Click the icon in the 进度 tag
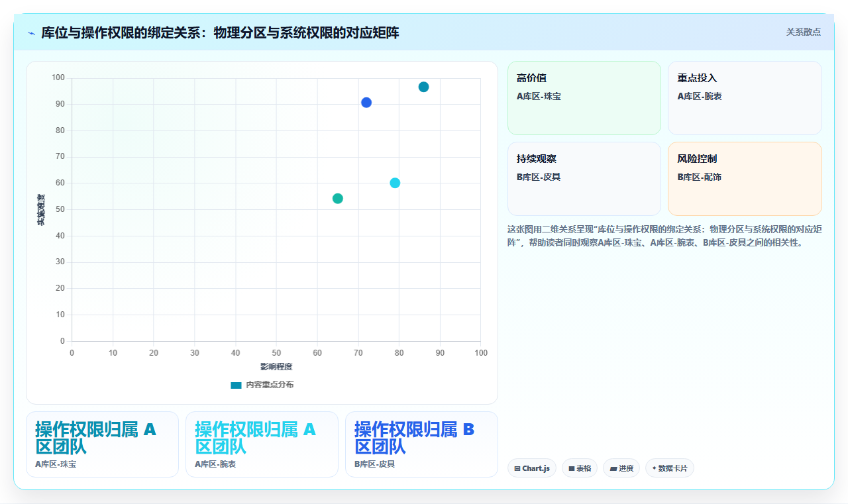The height and width of the screenshot is (504, 848). click(x=613, y=469)
